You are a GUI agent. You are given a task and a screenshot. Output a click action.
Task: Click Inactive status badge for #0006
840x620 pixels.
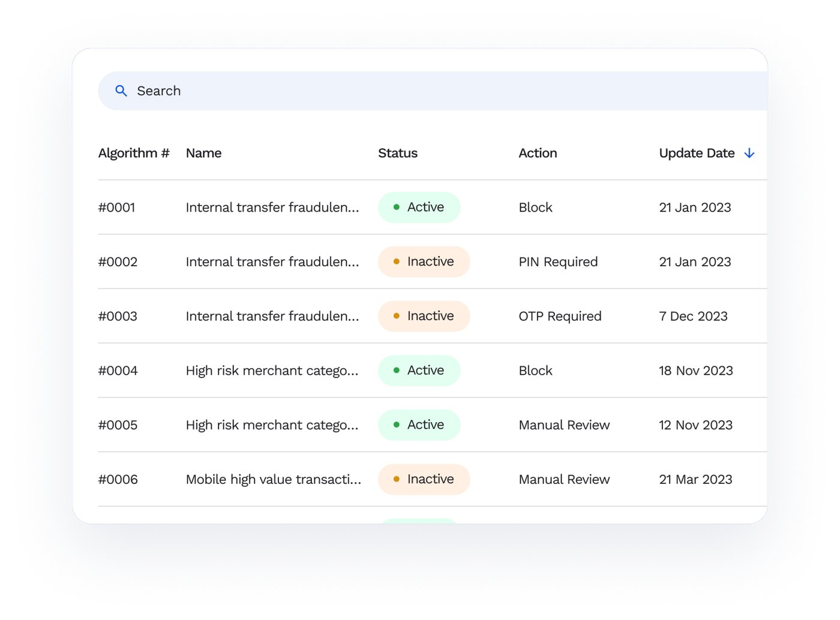pos(424,480)
